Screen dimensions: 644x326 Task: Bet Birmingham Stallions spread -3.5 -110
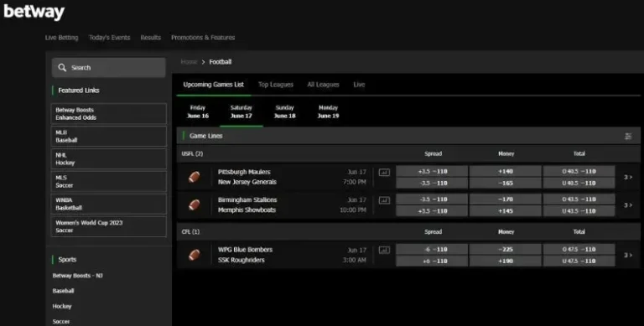(432, 199)
